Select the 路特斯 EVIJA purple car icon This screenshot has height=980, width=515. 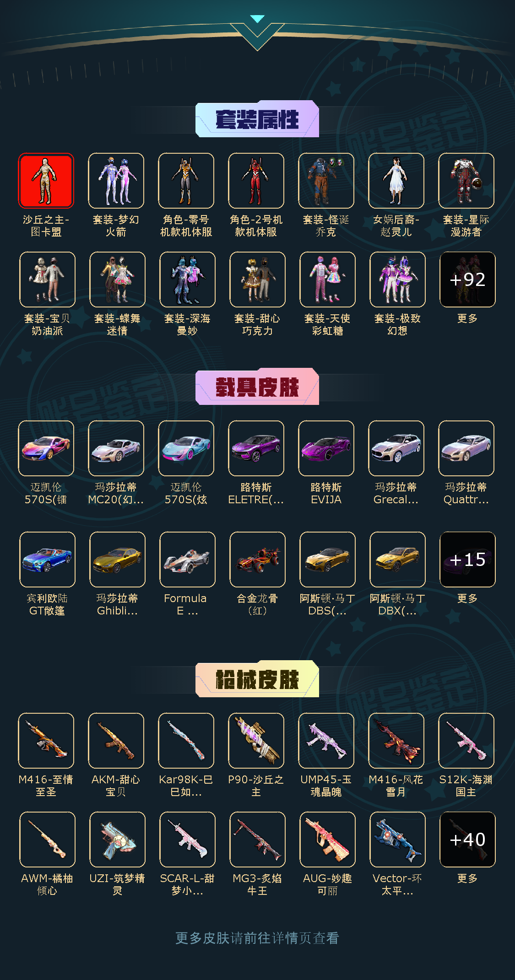tap(326, 448)
